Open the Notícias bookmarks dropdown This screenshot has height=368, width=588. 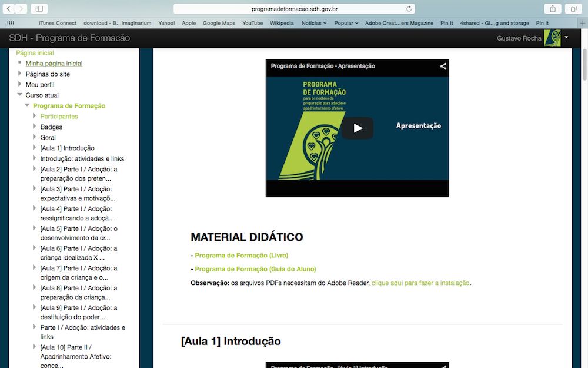coord(314,23)
